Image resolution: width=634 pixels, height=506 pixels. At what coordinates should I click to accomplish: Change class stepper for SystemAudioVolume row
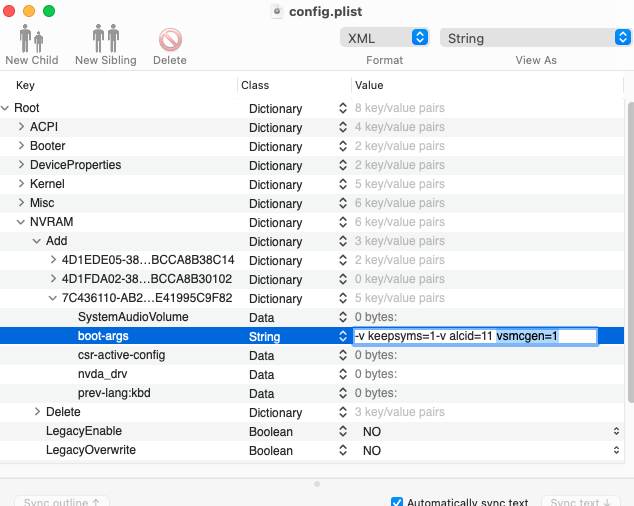(343, 317)
